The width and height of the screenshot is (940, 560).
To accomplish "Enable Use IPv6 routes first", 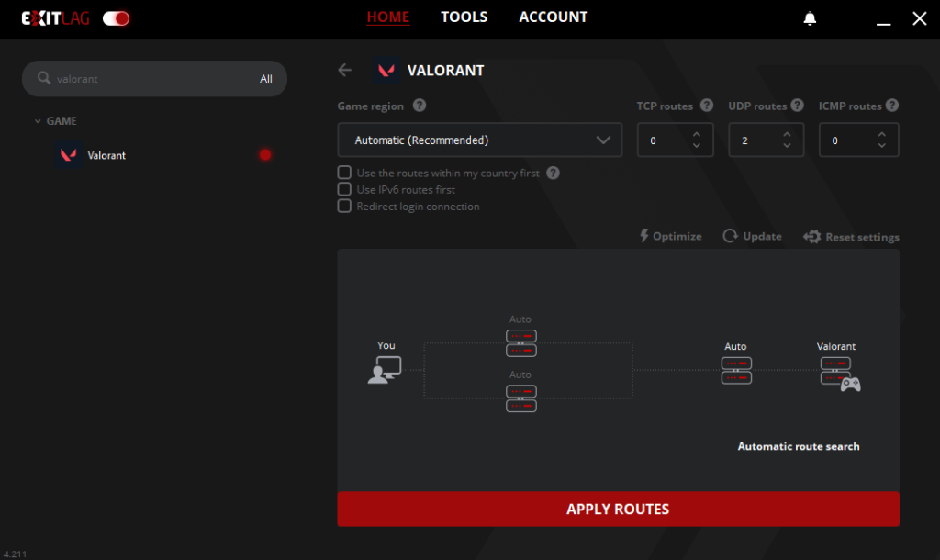I will click(x=344, y=189).
